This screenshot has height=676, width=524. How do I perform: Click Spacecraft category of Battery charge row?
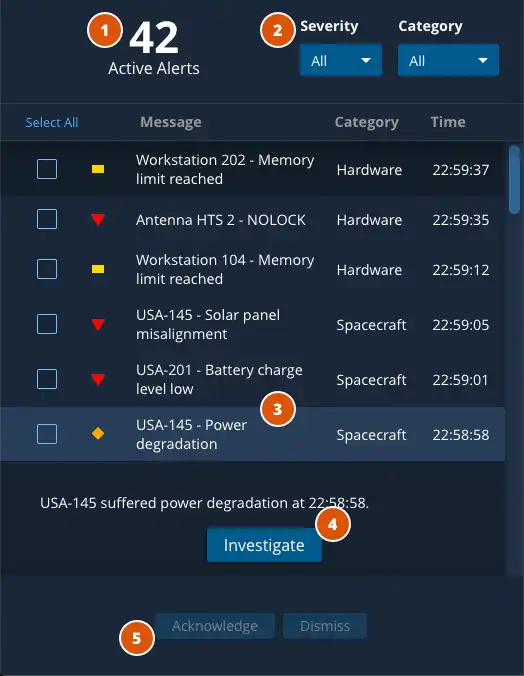point(371,380)
